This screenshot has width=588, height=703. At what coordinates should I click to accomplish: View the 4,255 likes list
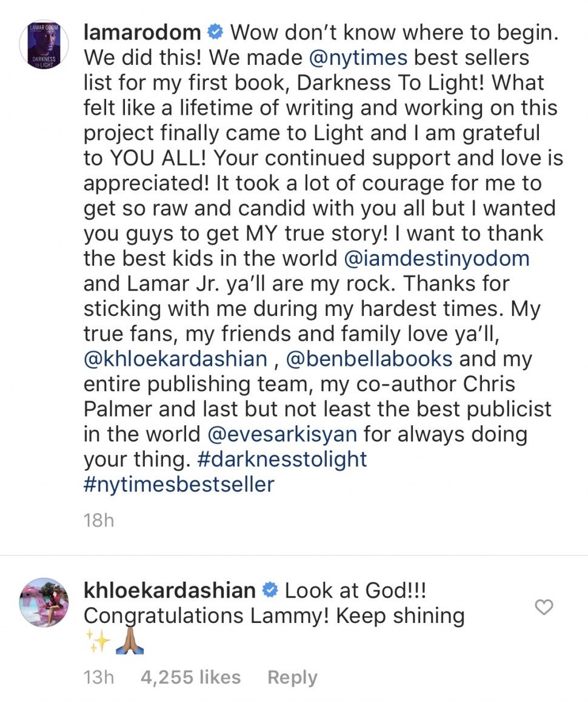190,678
